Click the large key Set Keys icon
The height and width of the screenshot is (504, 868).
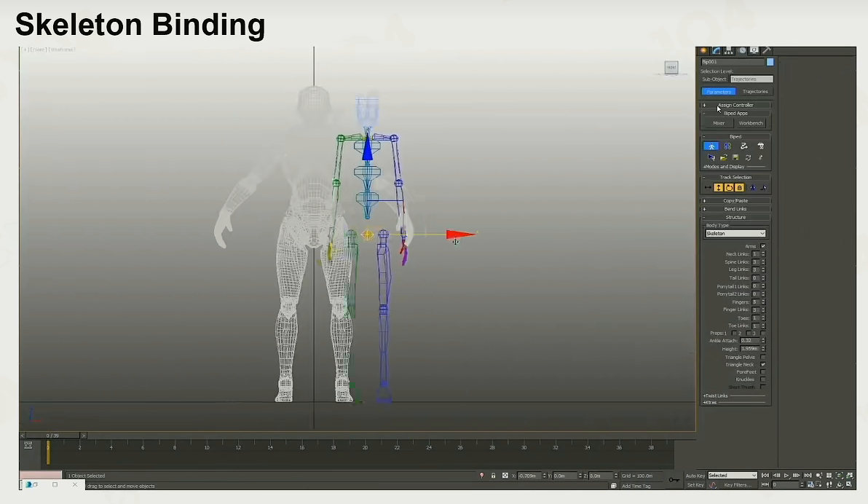point(674,480)
